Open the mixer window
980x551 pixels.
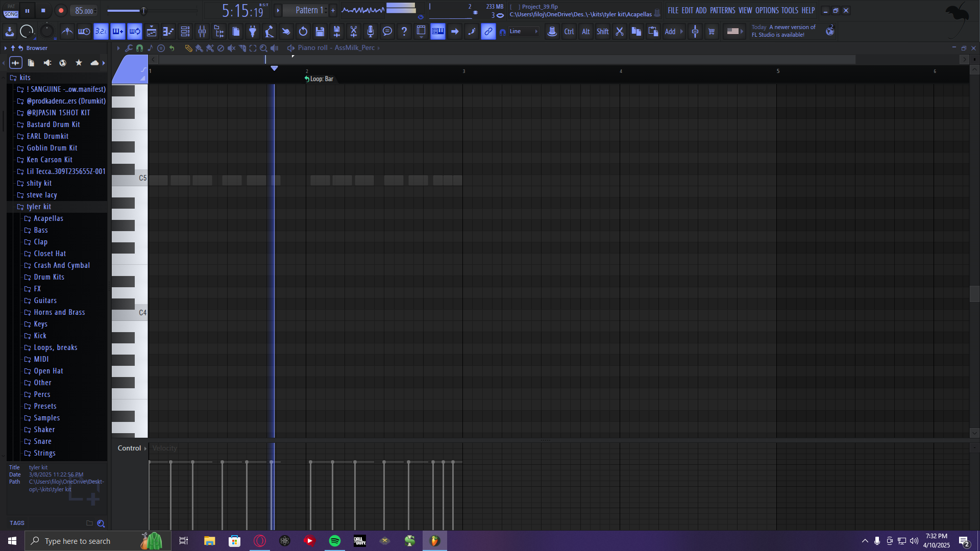click(x=202, y=32)
